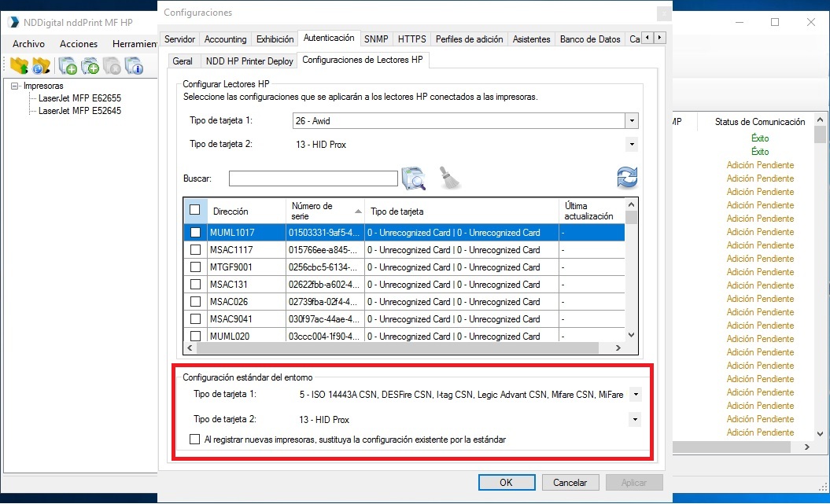Click the broom clear-search icon
Image resolution: width=830 pixels, height=504 pixels.
(449, 178)
